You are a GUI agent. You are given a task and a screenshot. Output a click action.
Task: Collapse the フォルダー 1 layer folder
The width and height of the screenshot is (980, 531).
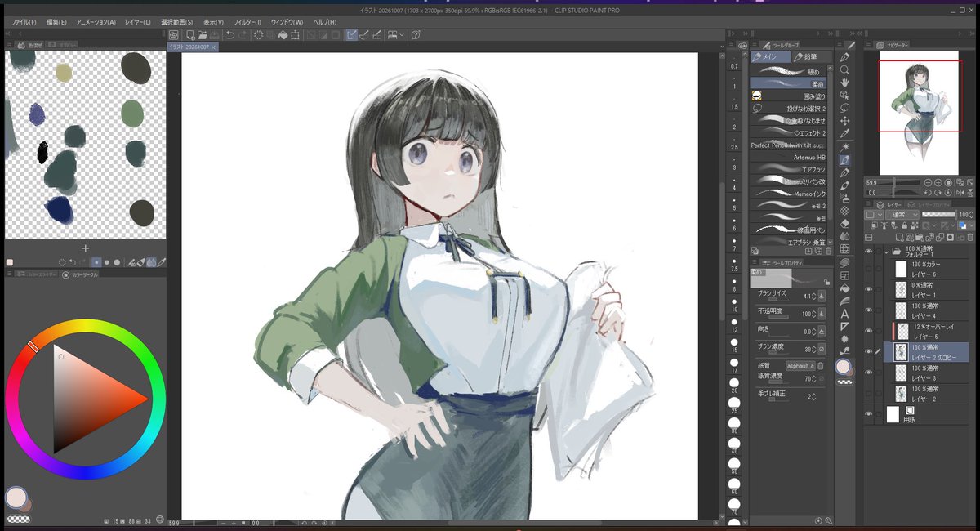point(884,252)
